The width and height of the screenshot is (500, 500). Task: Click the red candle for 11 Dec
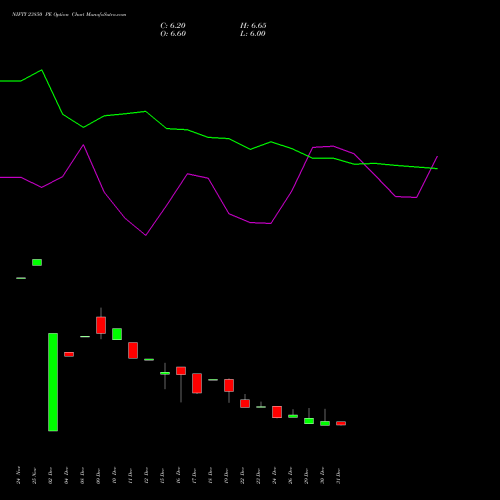point(133,350)
